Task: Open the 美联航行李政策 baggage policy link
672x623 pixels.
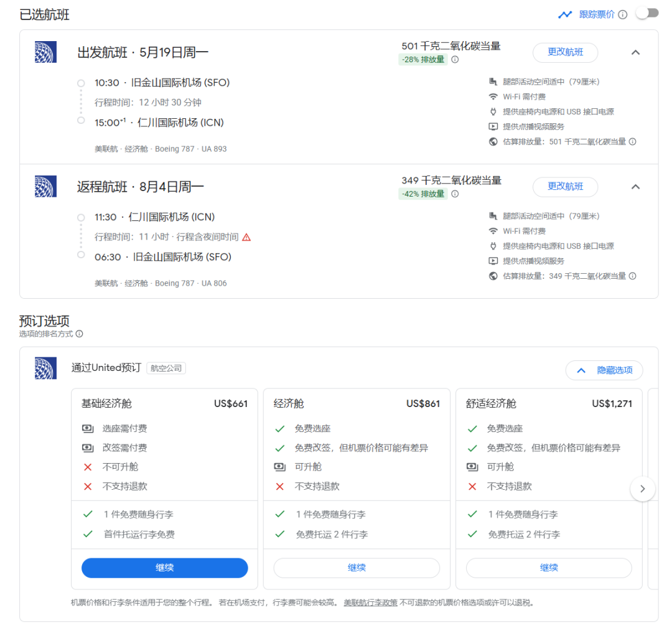Action: (370, 602)
